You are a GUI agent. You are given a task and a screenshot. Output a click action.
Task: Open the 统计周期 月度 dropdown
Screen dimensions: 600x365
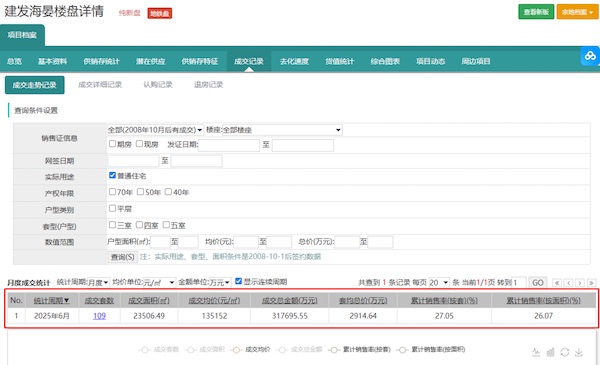[98, 282]
